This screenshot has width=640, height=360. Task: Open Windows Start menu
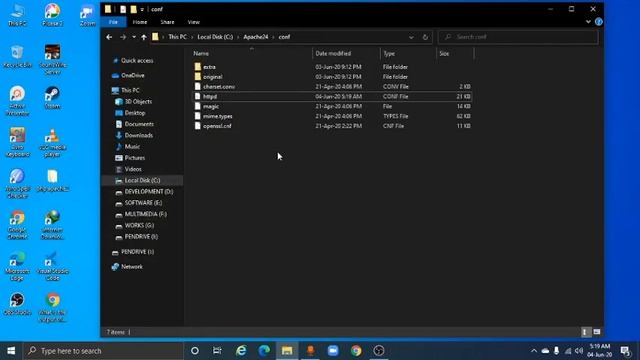[x=11, y=351]
